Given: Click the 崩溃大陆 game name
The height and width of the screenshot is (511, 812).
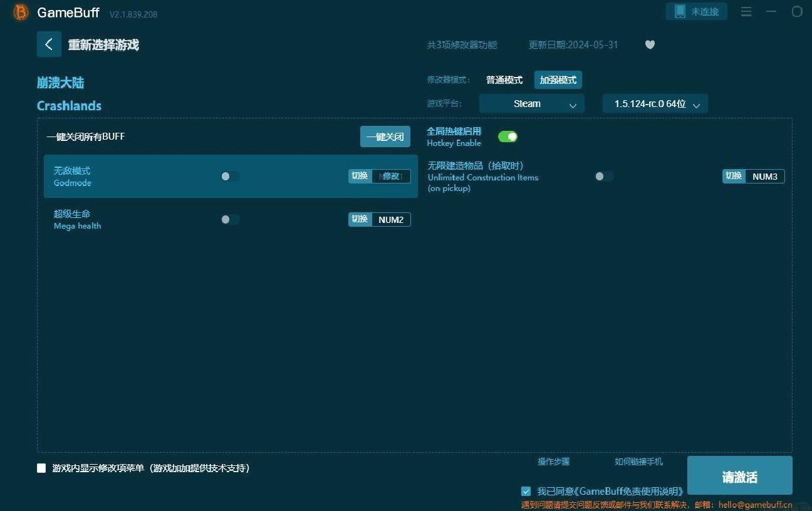Looking at the screenshot, I should (60, 83).
